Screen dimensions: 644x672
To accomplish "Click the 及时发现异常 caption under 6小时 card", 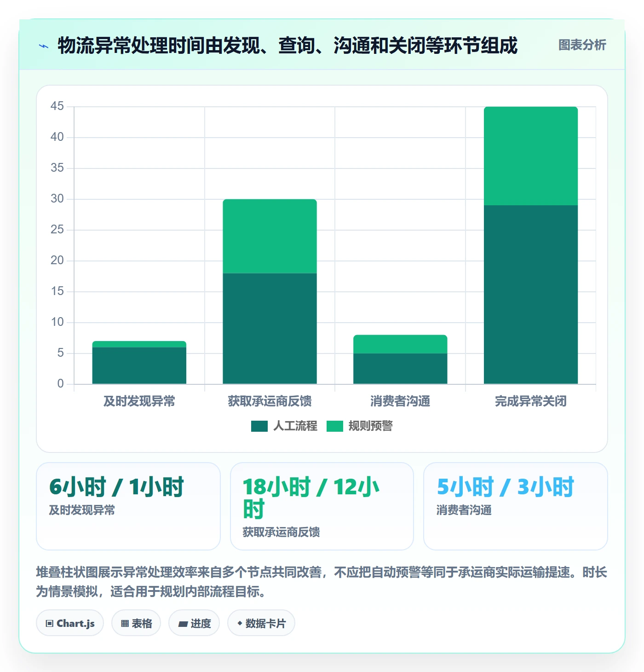I will (x=82, y=510).
